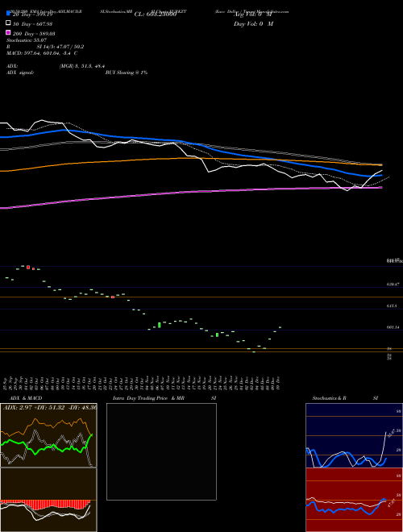This screenshot has height=532, width=403.
Task: Click the 'ADX signal:' label
Action: (20, 73)
